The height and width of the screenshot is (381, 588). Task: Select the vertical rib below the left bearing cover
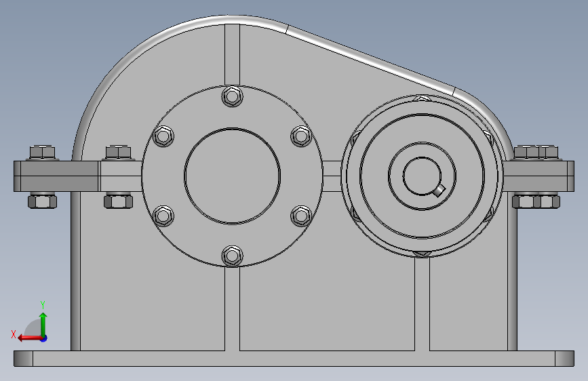coord(232,308)
